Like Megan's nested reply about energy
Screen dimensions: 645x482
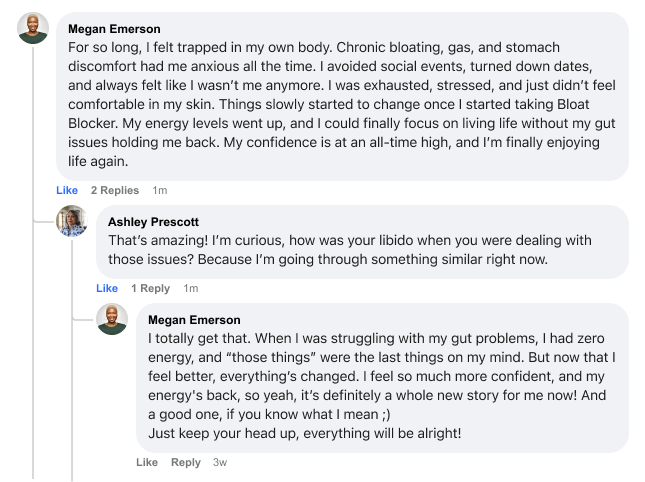[147, 462]
